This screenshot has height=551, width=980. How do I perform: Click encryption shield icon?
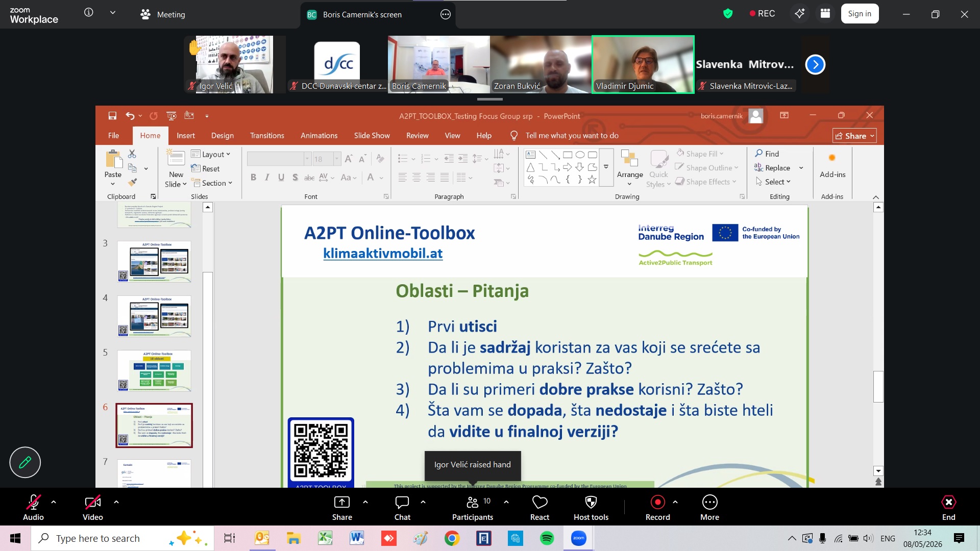pyautogui.click(x=728, y=14)
